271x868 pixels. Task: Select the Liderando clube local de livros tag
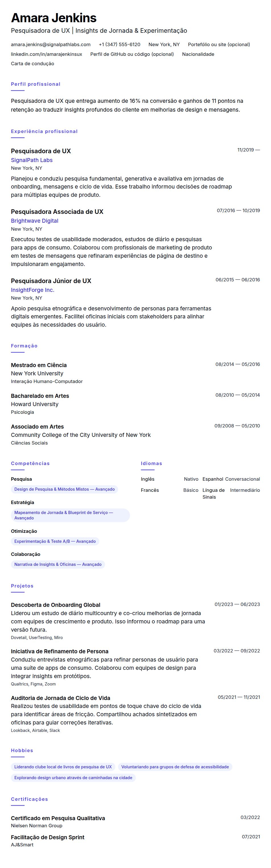click(63, 767)
